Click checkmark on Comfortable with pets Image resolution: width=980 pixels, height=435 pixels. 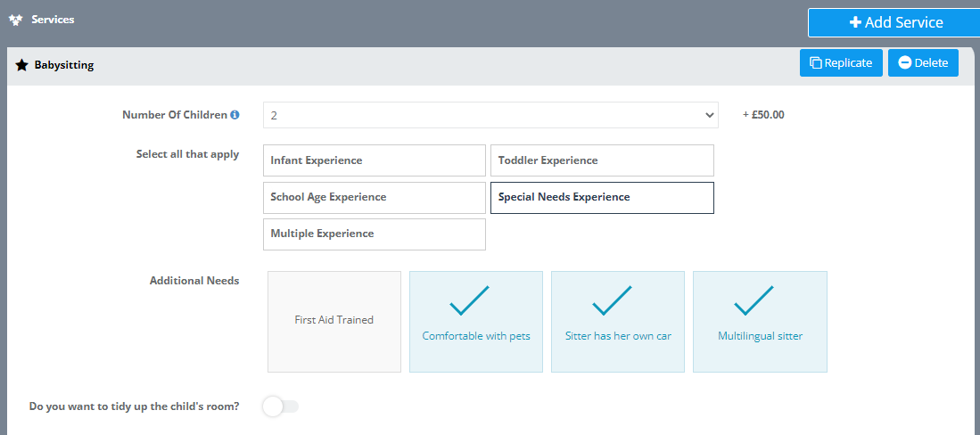(469, 301)
